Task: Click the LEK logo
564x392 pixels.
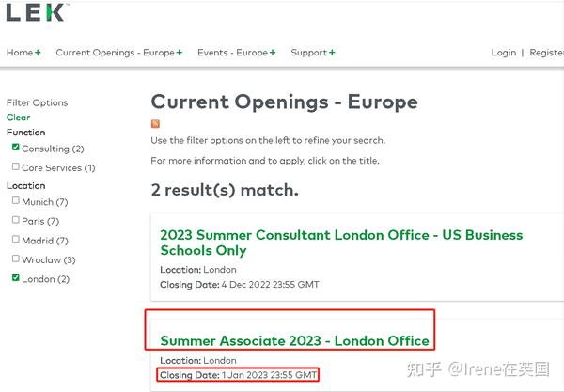Action: click(x=36, y=12)
